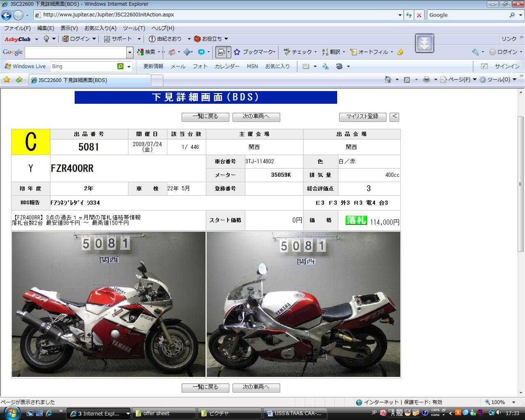Open the address bar history dropdown
Screen dimensions: 525x420
point(400,15)
